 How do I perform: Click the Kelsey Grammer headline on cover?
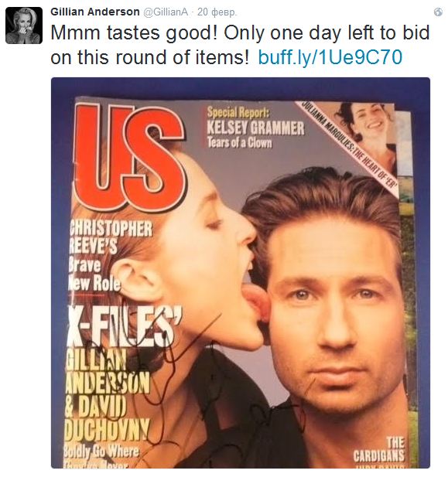(x=255, y=128)
